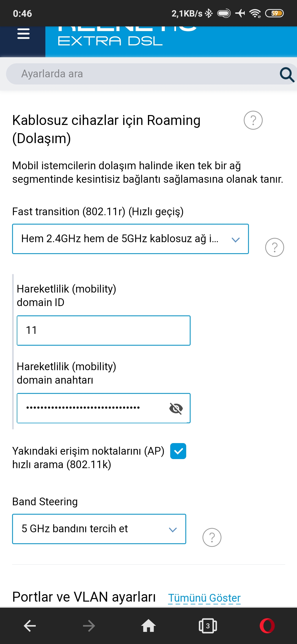
Task: Open the browser tabs switcher
Action: [208, 626]
